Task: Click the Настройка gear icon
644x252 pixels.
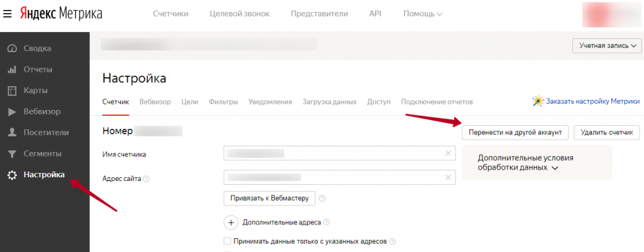Action: 12,175
